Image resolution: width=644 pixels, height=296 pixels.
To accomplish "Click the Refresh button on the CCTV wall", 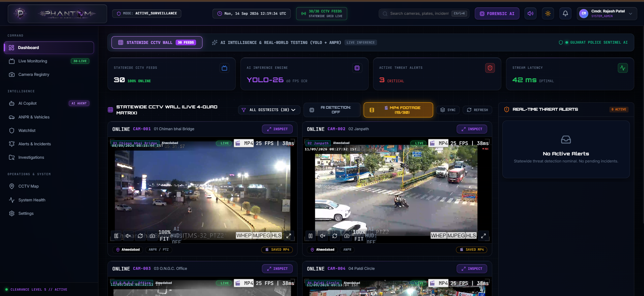I will pyautogui.click(x=477, y=110).
